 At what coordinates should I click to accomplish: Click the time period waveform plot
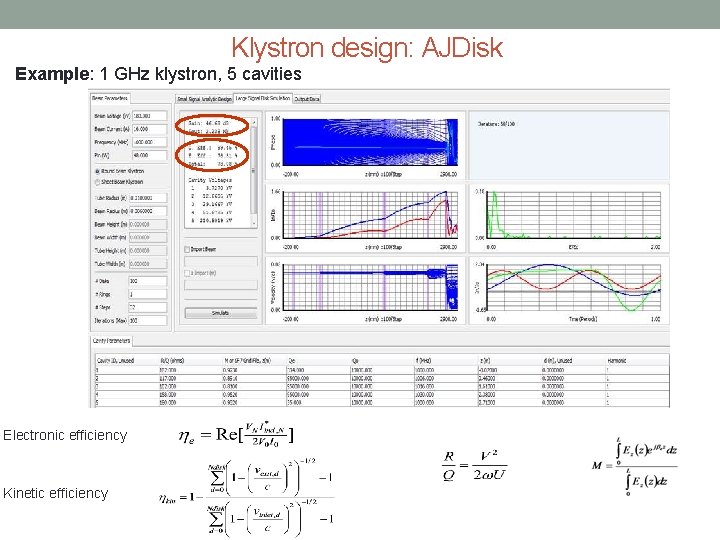pos(574,287)
